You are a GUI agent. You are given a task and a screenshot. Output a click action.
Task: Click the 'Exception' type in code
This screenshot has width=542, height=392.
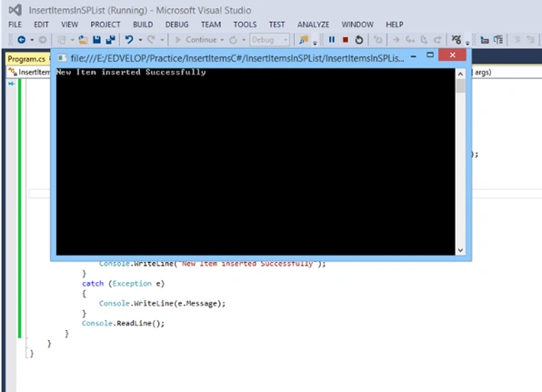(x=132, y=284)
